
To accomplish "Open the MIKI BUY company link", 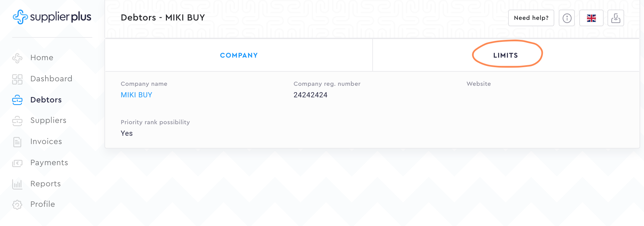I will tap(136, 95).
